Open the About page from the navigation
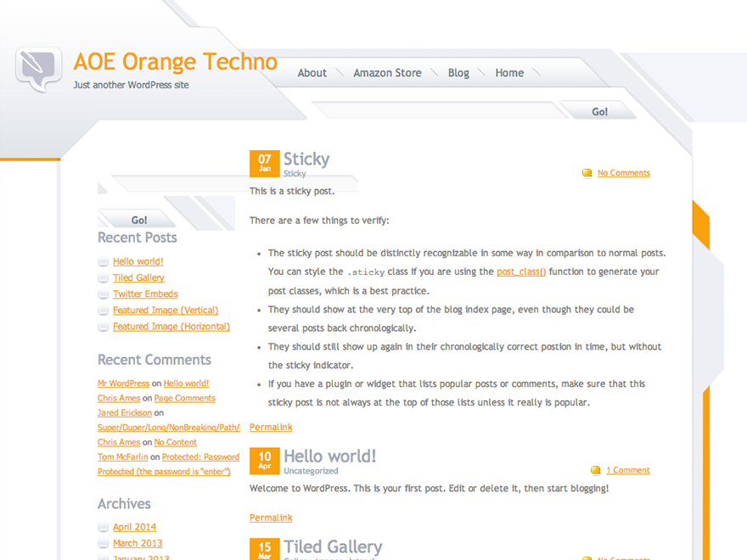 (x=312, y=73)
